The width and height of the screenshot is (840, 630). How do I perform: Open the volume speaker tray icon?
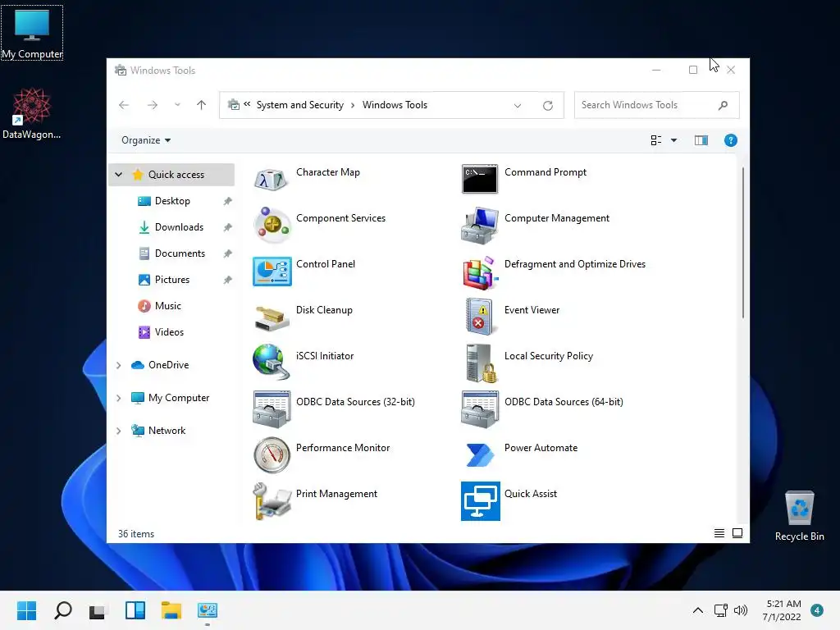pos(741,610)
